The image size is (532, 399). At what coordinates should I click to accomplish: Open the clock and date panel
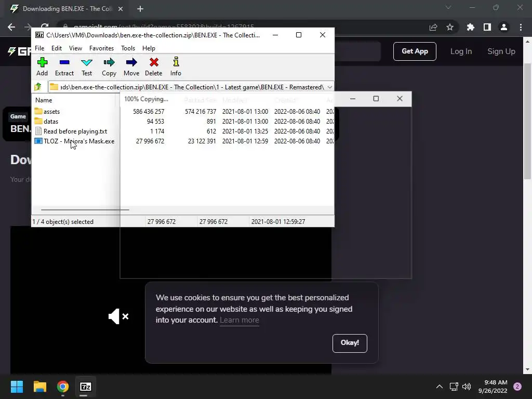pos(493,387)
